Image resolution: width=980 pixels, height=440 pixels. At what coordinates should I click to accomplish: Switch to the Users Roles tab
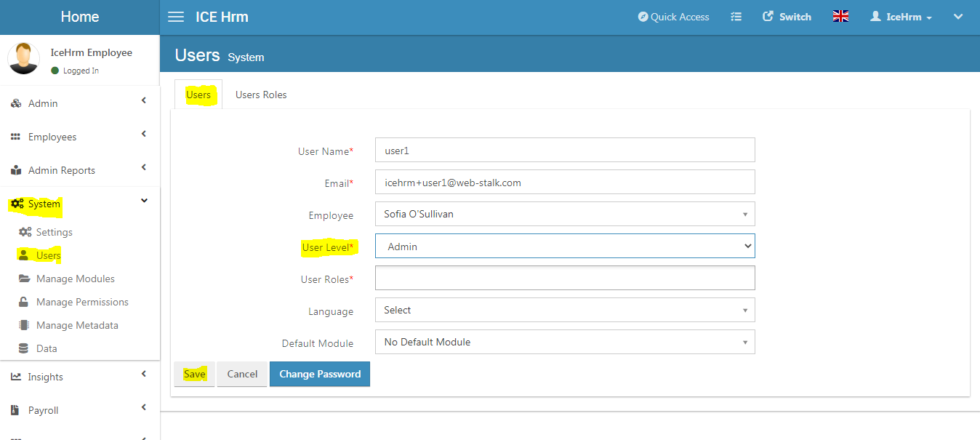[x=261, y=95]
